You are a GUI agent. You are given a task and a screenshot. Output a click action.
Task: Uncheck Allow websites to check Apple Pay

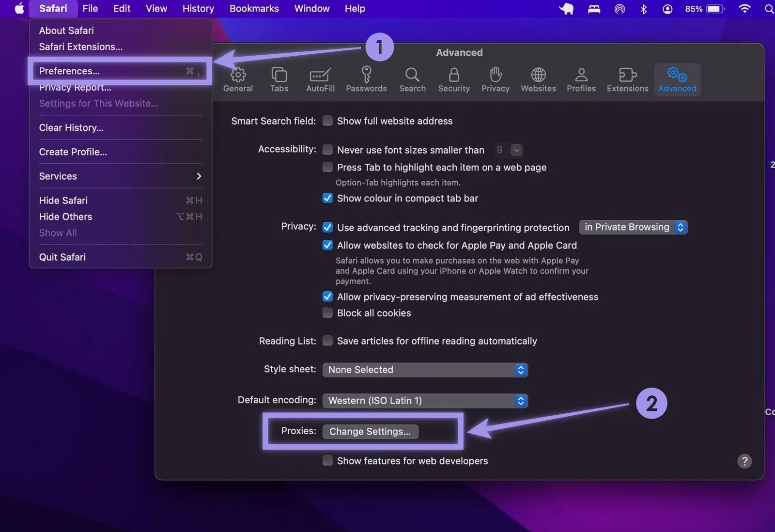pyautogui.click(x=328, y=245)
